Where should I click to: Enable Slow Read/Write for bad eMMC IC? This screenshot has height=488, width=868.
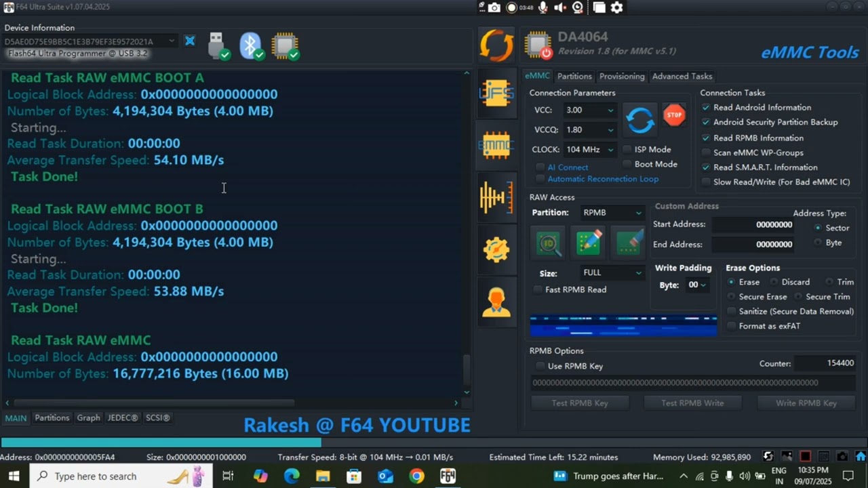pos(706,182)
